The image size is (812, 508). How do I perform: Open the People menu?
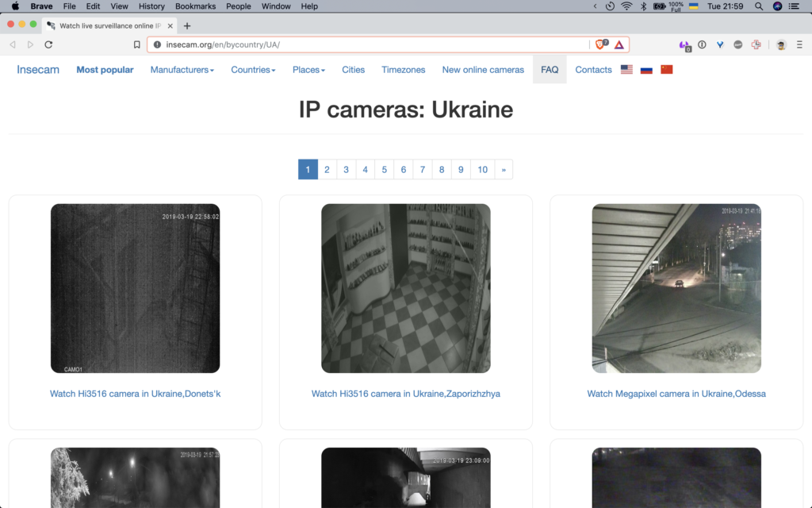point(238,6)
